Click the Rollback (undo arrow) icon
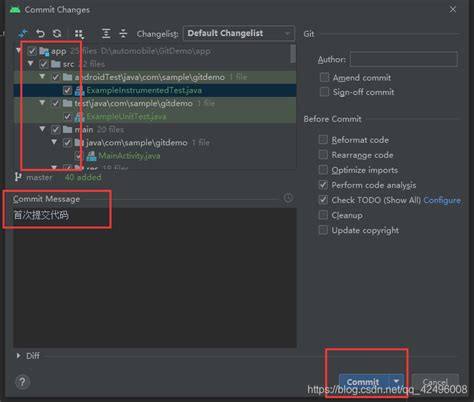The width and height of the screenshot is (474, 402). [40, 33]
